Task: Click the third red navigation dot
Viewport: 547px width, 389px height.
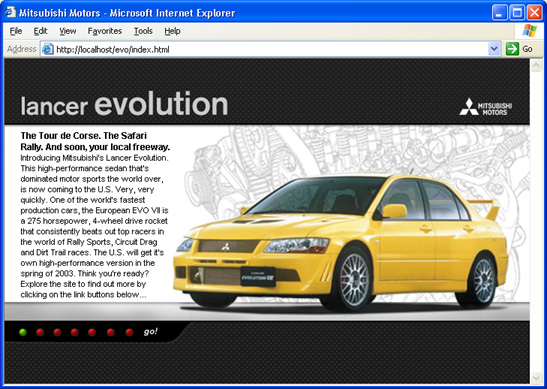Action: 75,332
